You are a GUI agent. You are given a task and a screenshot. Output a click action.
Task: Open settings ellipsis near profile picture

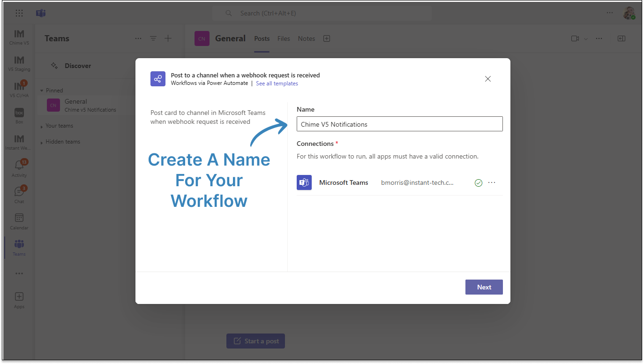coord(609,13)
